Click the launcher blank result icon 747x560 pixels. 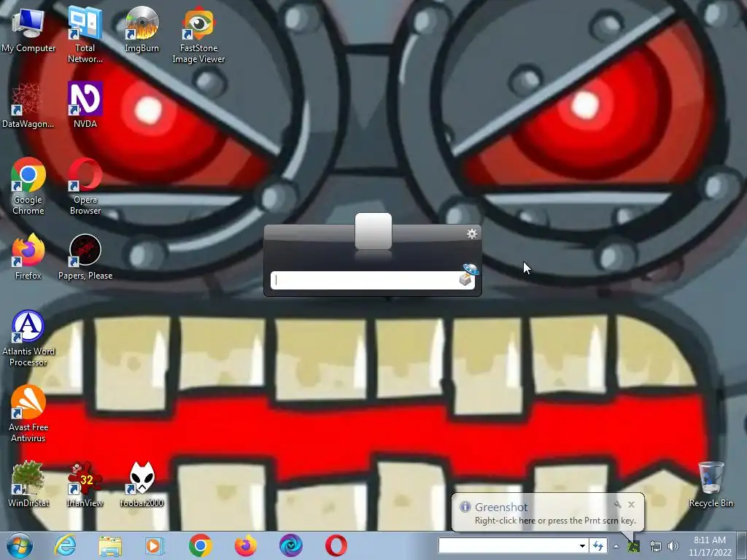[373, 231]
